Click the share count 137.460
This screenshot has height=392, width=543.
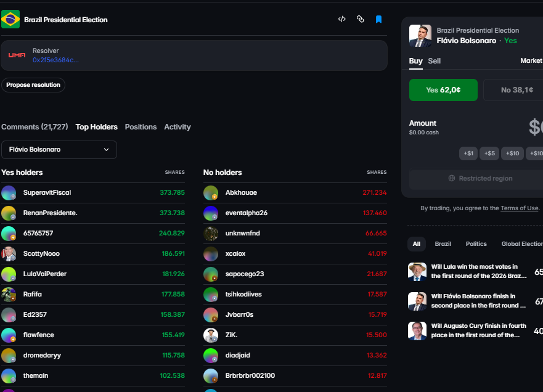[x=375, y=213]
